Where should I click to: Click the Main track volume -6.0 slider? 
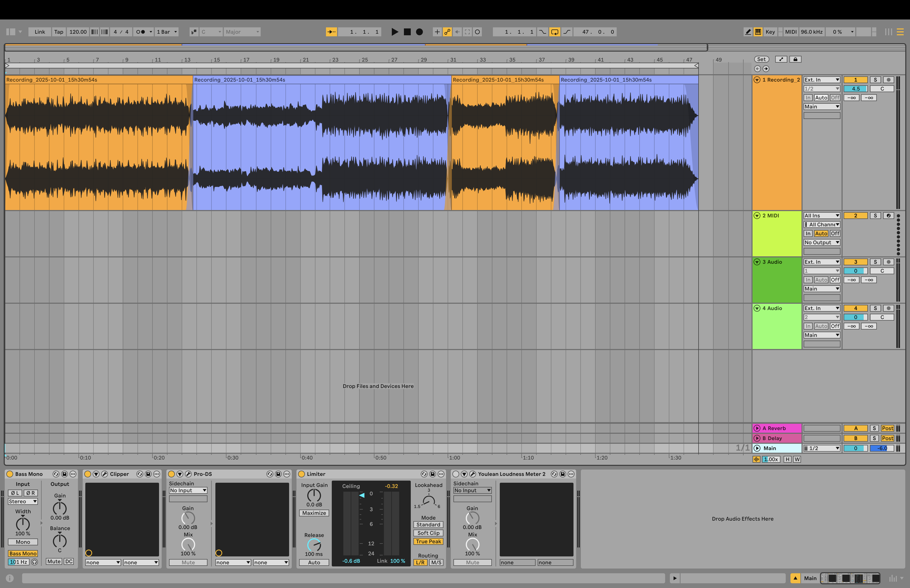click(882, 448)
